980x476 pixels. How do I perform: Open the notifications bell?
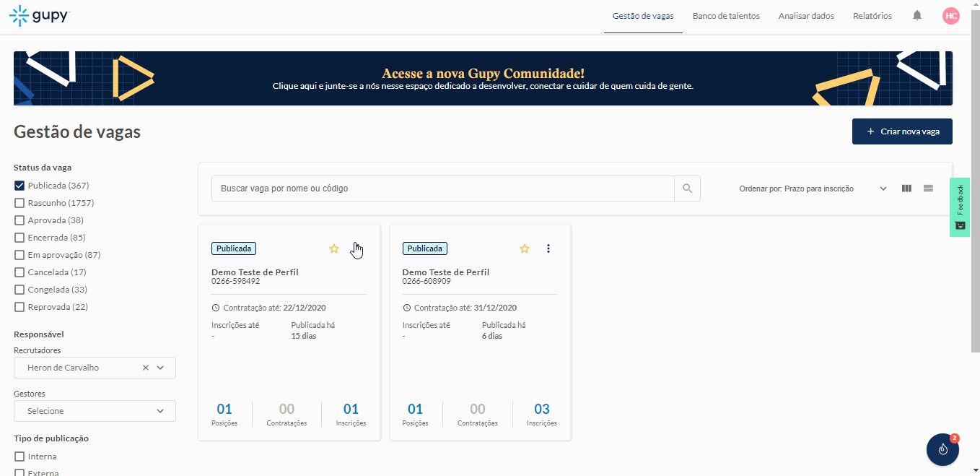click(917, 15)
